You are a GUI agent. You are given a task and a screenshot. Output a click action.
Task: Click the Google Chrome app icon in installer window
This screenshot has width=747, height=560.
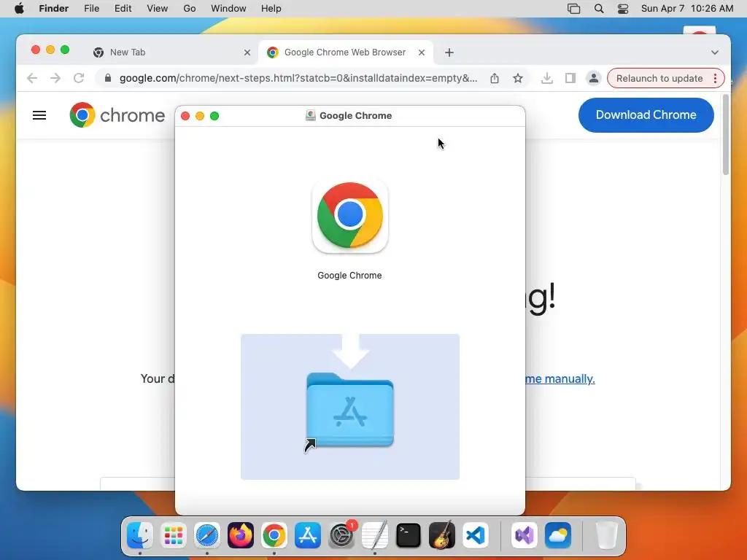point(350,216)
